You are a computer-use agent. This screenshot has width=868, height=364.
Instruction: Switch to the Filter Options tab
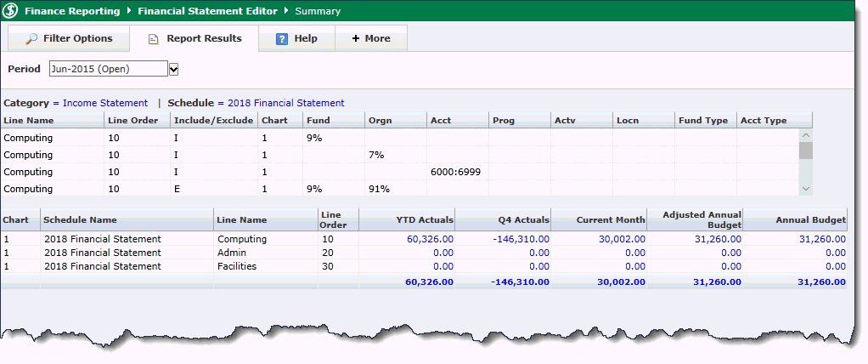68,39
